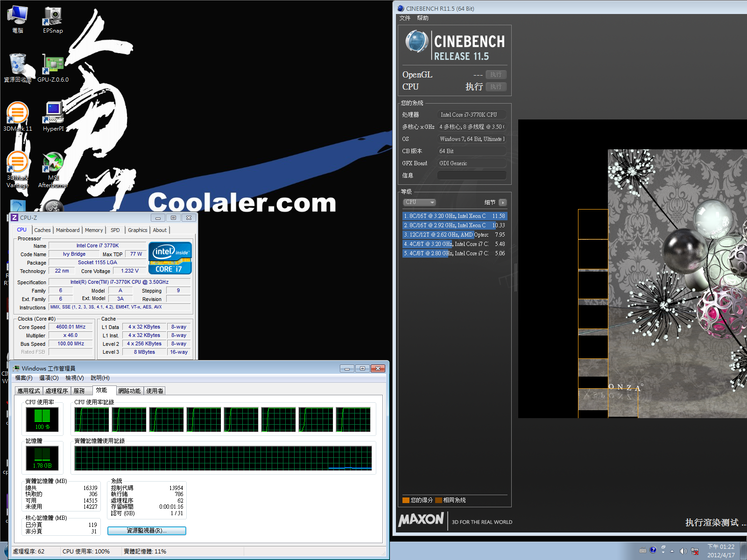Open the SPD tab in CPU-Z

[115, 230]
